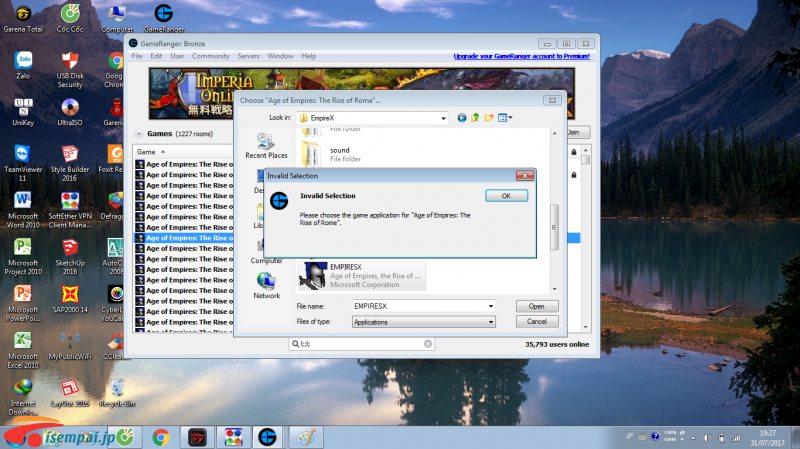Open the Servers menu in GameRanger
Screen dimensions: 800x449
pos(248,56)
